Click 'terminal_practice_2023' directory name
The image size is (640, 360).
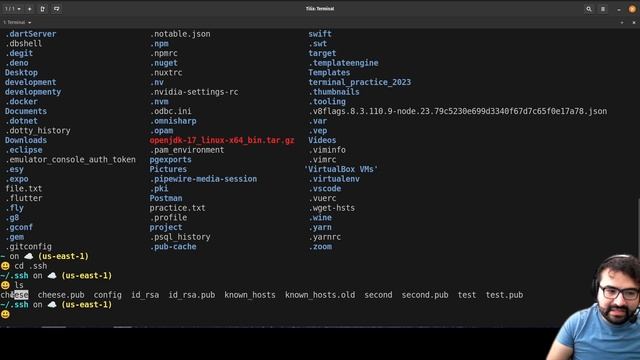(x=360, y=82)
